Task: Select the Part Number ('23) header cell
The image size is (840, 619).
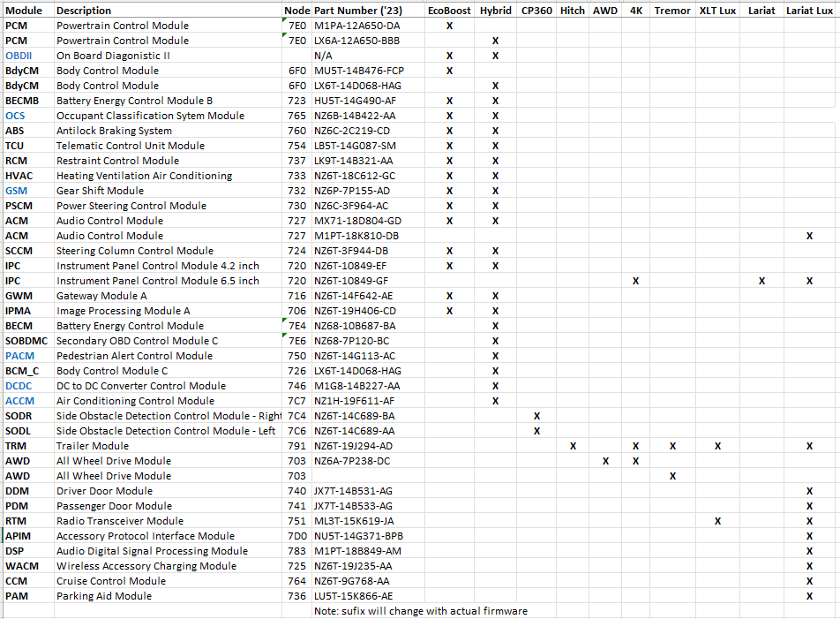Action: click(x=358, y=11)
